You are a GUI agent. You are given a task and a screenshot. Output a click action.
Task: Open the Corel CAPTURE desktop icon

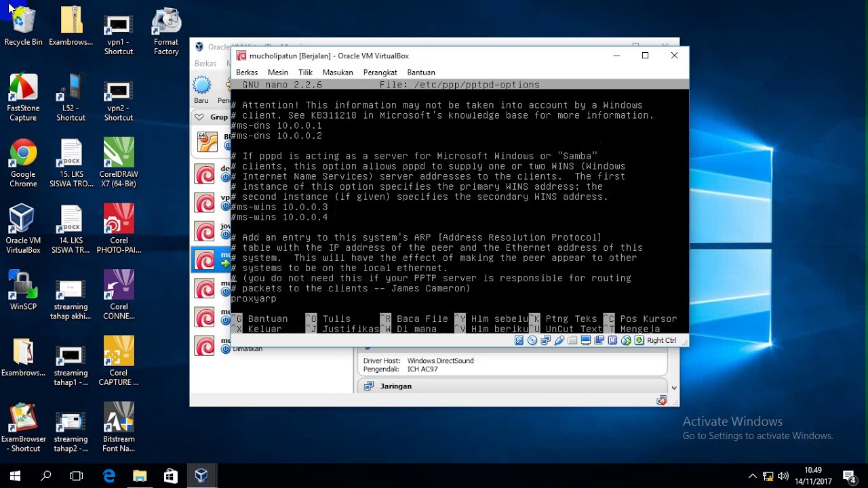point(119,363)
